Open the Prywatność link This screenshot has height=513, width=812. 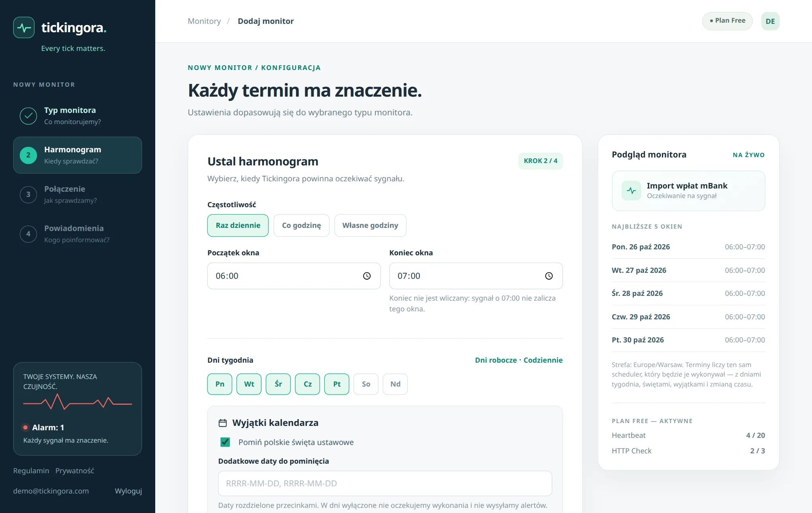click(x=75, y=471)
